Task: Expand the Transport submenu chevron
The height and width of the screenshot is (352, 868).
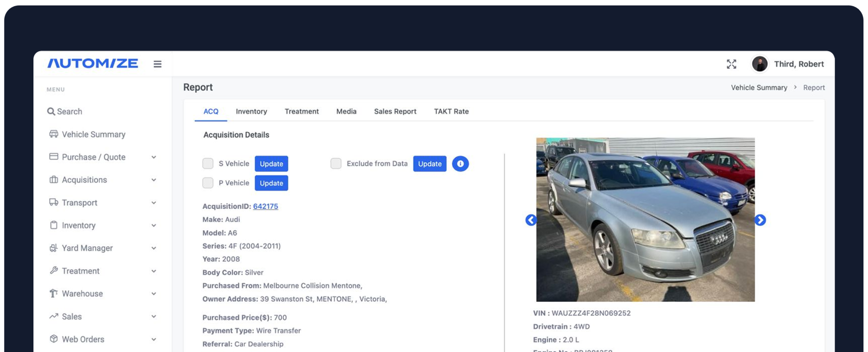Action: pos(154,203)
